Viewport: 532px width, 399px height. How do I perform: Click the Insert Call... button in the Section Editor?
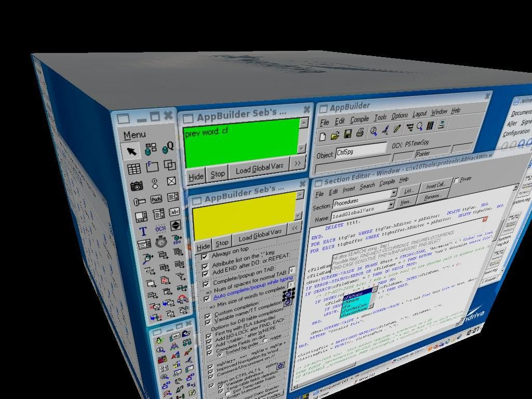(x=435, y=186)
